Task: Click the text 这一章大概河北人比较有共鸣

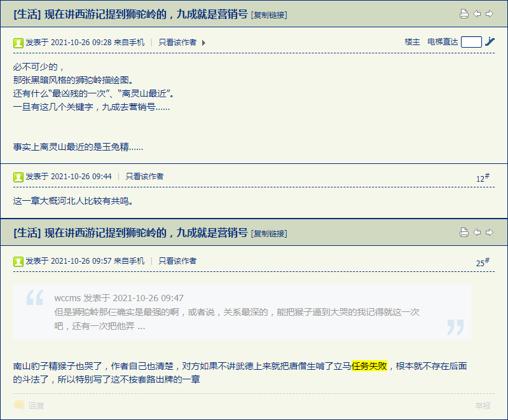Action: 73,201
